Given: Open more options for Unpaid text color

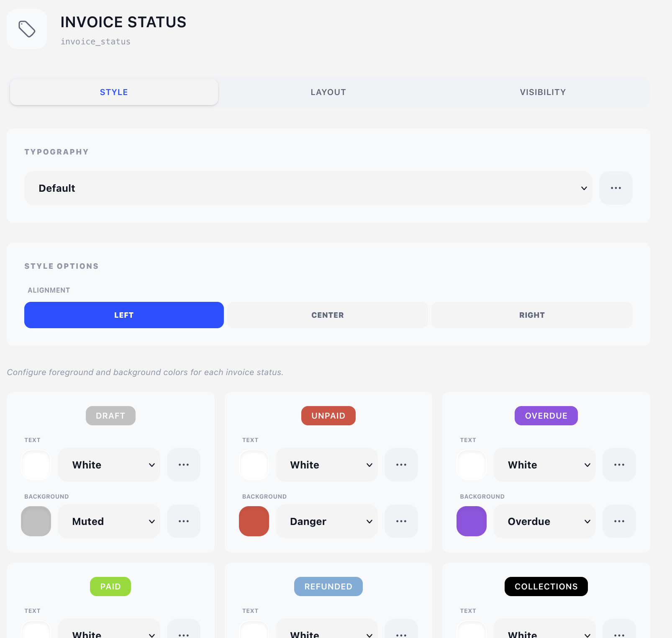Looking at the screenshot, I should click(401, 465).
